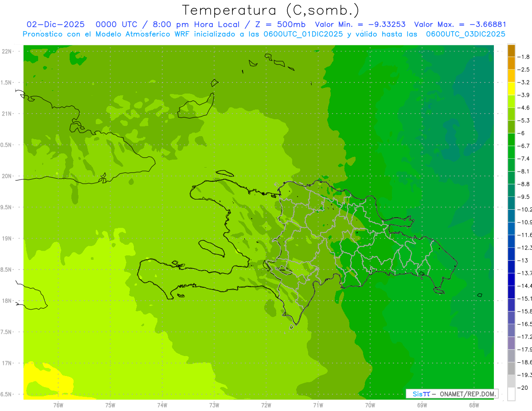Viewport: 532px width, 411px height.
Task: Click the "68W" longitude axis label
Action: [474, 405]
